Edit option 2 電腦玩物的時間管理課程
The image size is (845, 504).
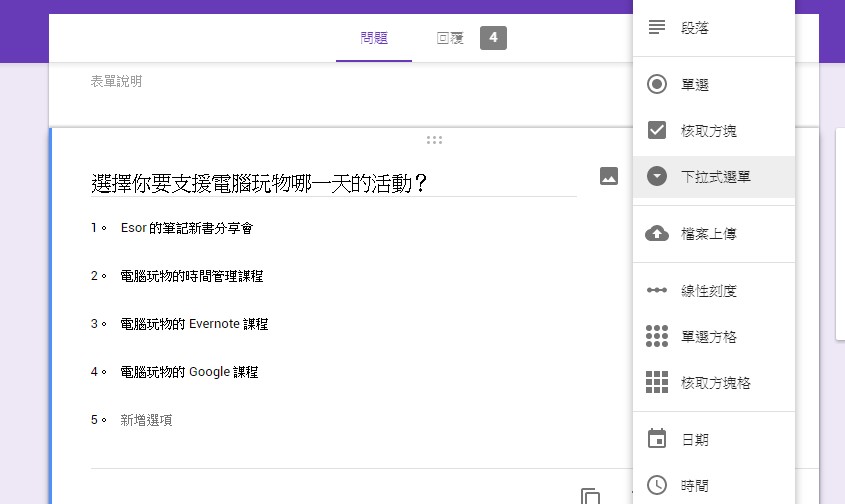191,277
